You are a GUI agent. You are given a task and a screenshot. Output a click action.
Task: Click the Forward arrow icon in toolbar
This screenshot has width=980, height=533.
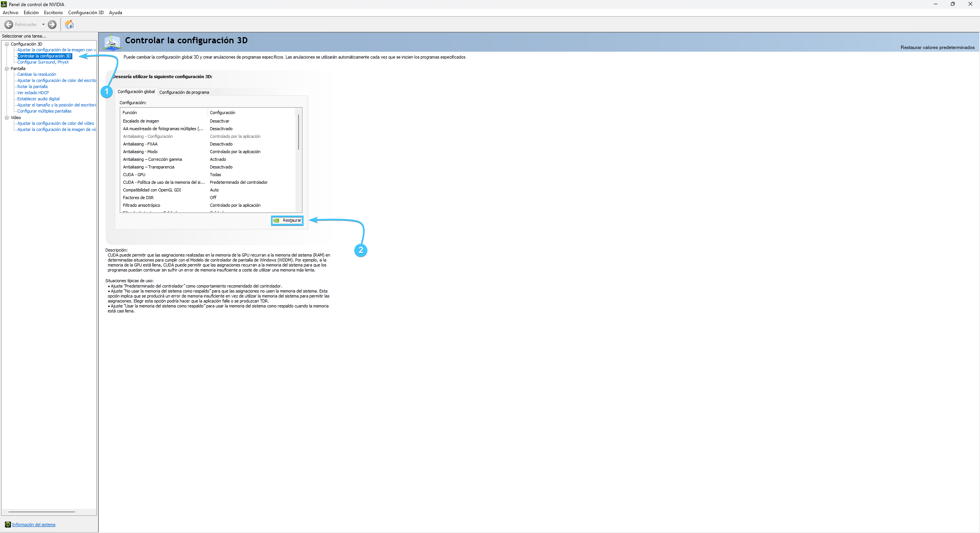(x=52, y=25)
